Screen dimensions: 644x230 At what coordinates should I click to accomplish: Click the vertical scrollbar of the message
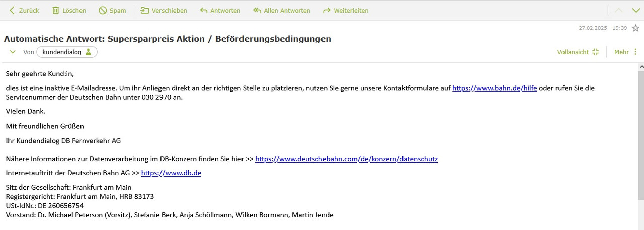[641, 136]
